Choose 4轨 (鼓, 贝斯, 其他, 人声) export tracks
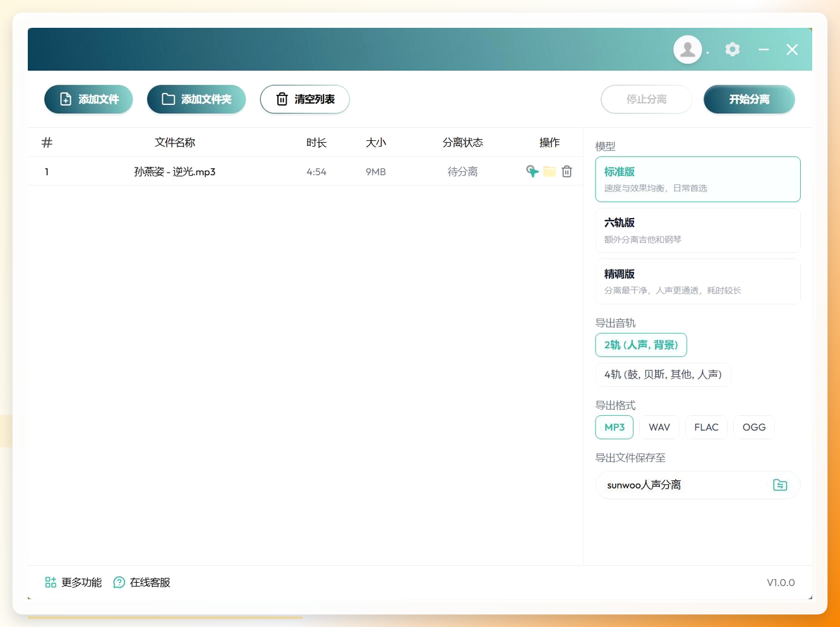 (663, 374)
